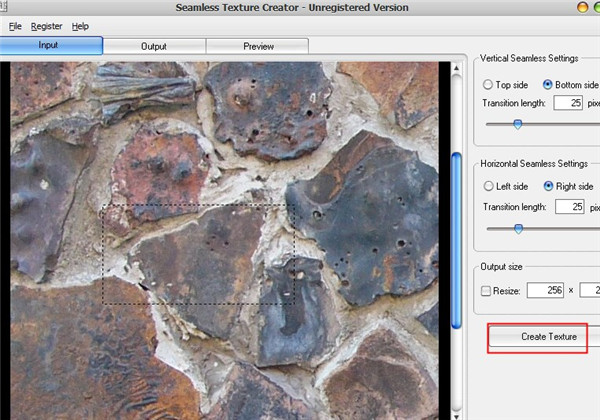
Task: Select the Top side radio option
Action: tap(488, 85)
